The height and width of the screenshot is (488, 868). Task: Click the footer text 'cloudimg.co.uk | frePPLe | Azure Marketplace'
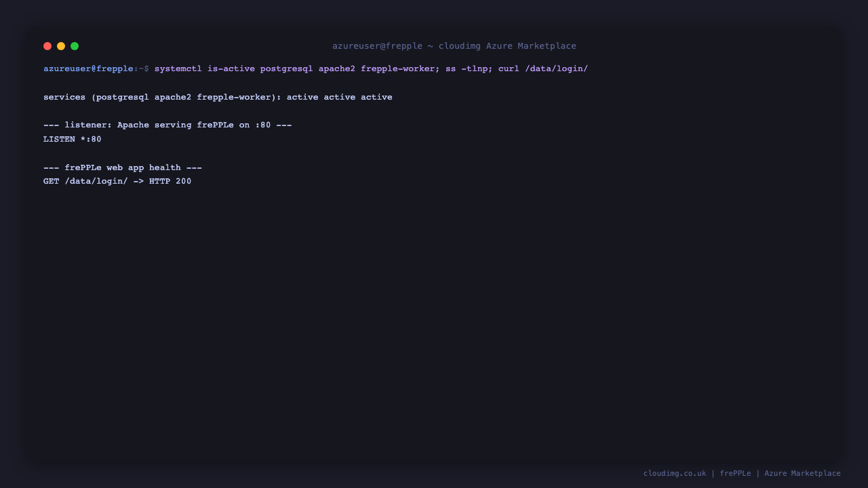pos(742,473)
